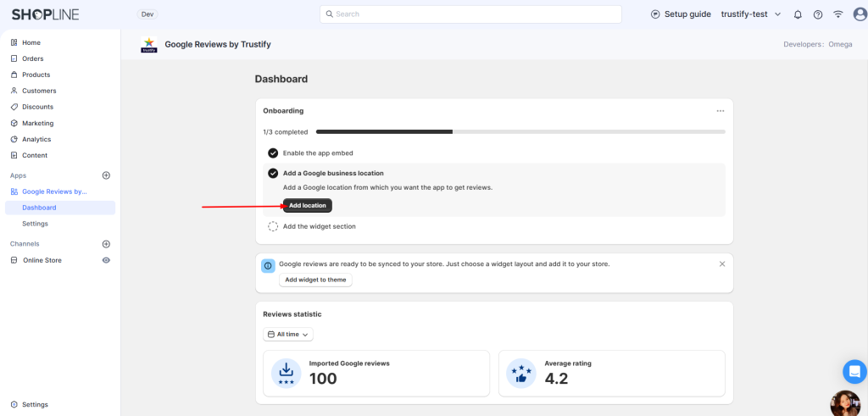Viewport: 868px width, 416px height.
Task: Open the user account avatar icon
Action: [860, 14]
